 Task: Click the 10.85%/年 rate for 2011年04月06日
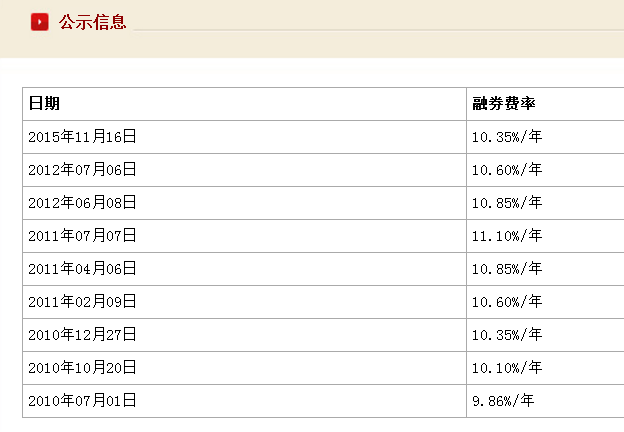coord(507,269)
